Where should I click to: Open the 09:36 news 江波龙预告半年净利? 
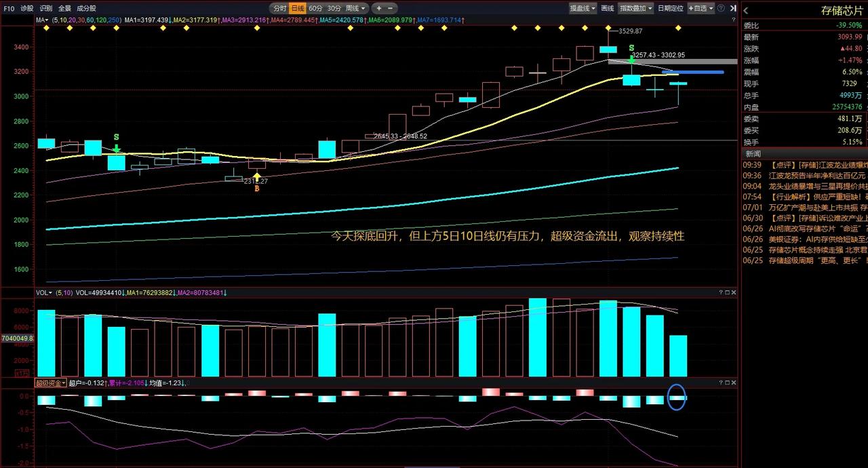(x=805, y=175)
